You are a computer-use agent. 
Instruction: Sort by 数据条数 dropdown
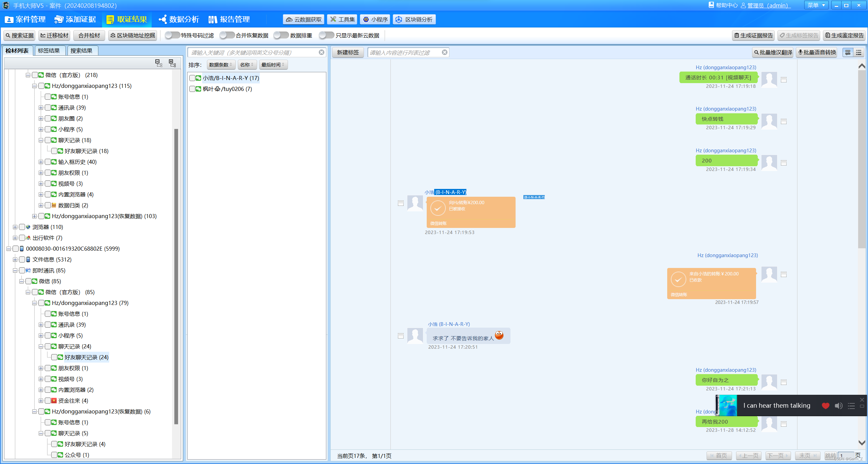(220, 64)
